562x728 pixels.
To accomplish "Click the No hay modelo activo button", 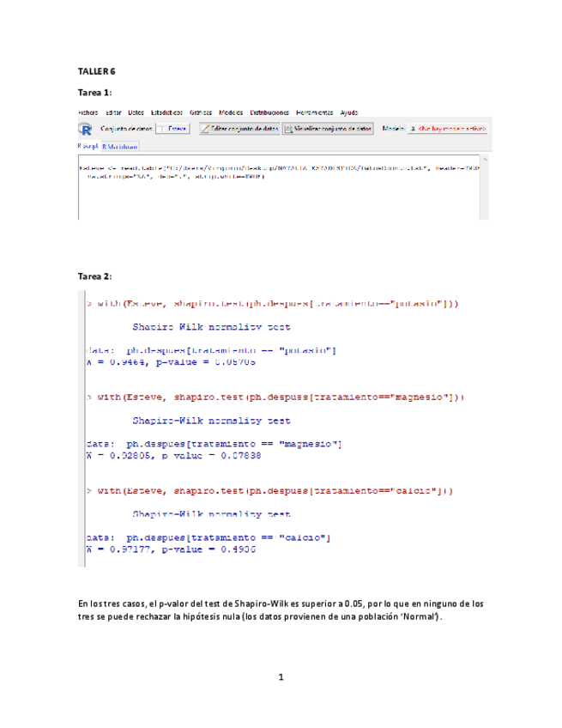I will (447, 129).
